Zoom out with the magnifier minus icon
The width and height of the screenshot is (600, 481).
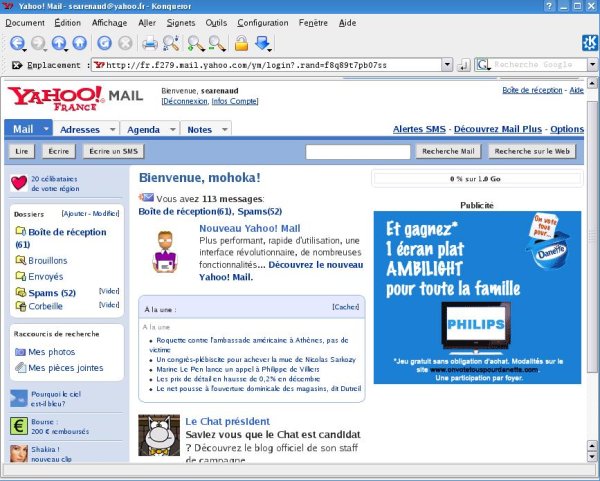(217, 43)
